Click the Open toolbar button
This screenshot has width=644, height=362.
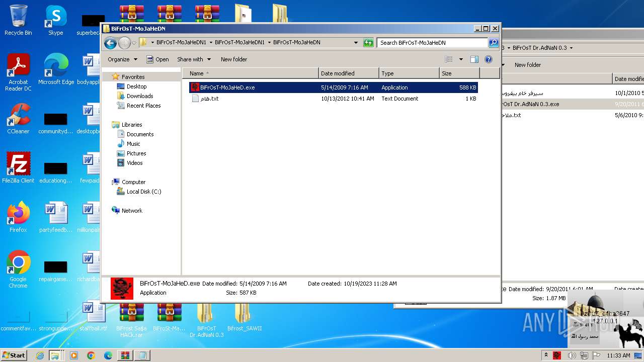click(157, 59)
